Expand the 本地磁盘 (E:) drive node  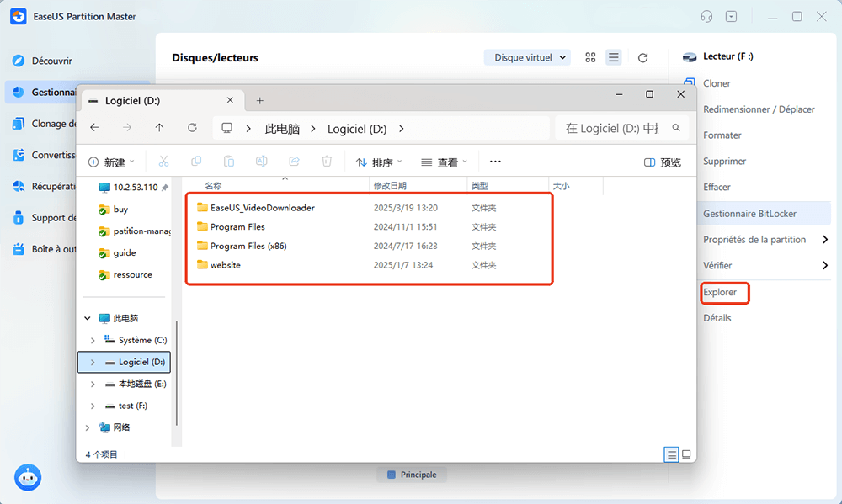(x=93, y=385)
